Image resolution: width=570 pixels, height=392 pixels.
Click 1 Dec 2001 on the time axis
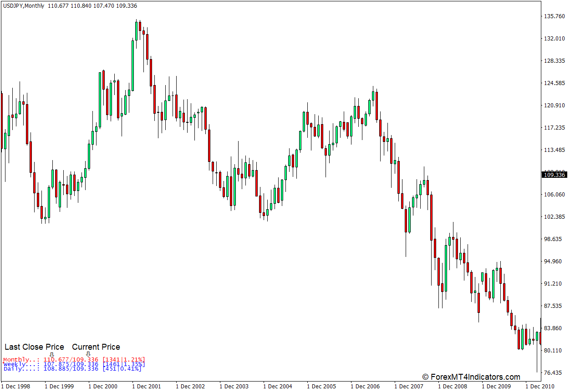pyautogui.click(x=146, y=387)
